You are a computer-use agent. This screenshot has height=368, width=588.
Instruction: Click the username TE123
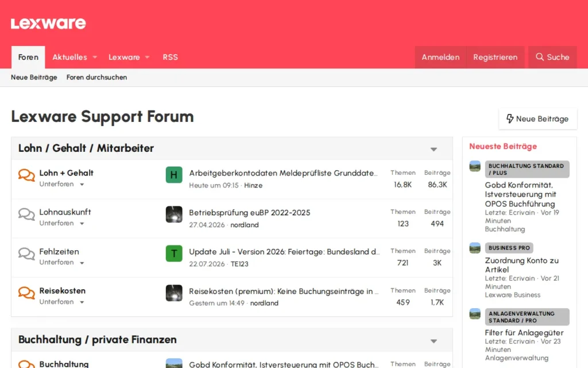click(239, 263)
